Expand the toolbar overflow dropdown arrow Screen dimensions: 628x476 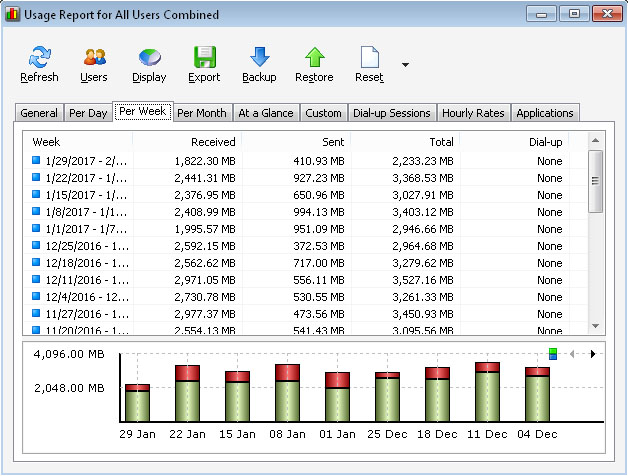tap(405, 65)
